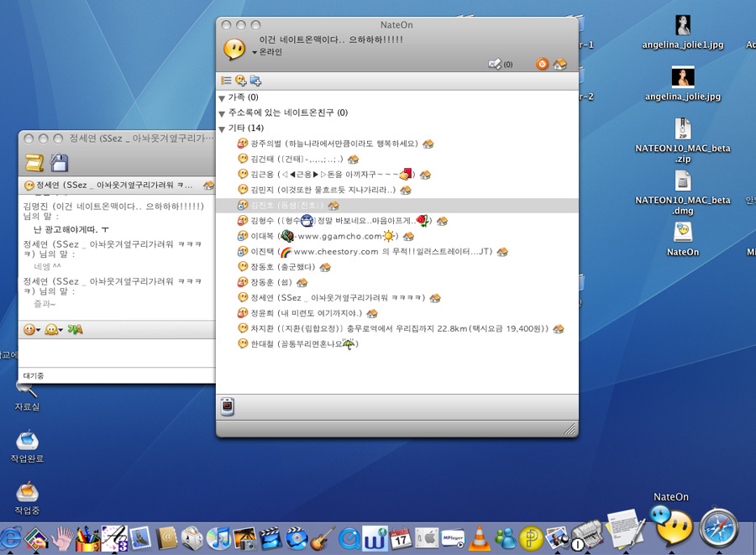The image size is (756, 555).
Task: Open the emoticon smiley dropdown in chat
Action: 32,329
